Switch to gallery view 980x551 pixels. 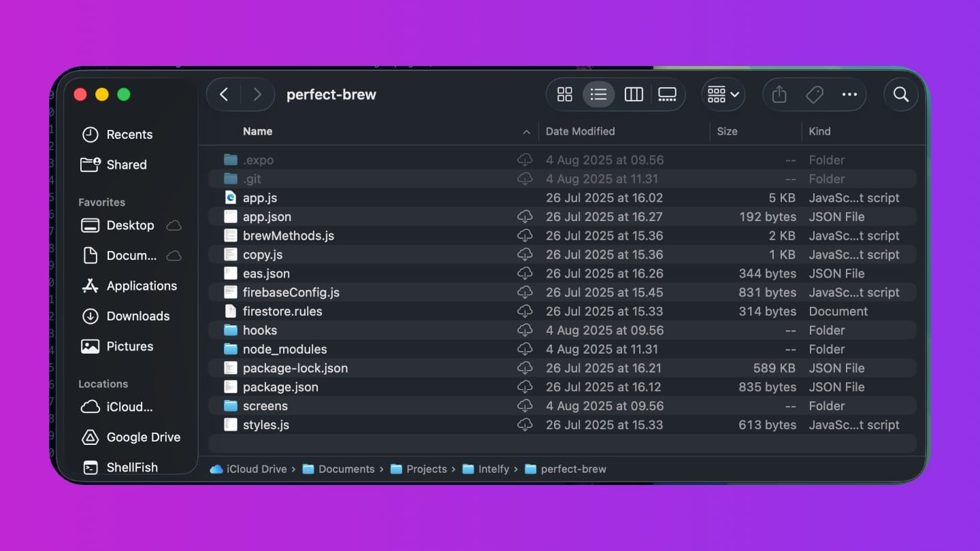coord(667,95)
